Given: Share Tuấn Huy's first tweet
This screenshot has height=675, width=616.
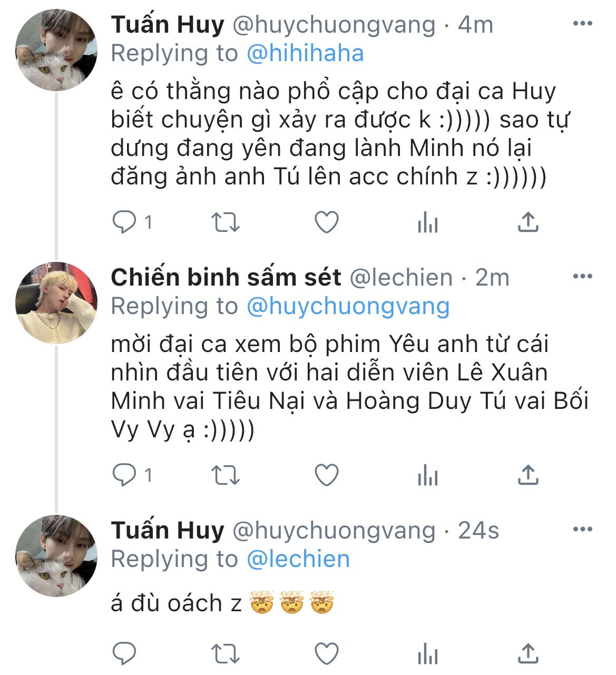Looking at the screenshot, I should click(527, 223).
